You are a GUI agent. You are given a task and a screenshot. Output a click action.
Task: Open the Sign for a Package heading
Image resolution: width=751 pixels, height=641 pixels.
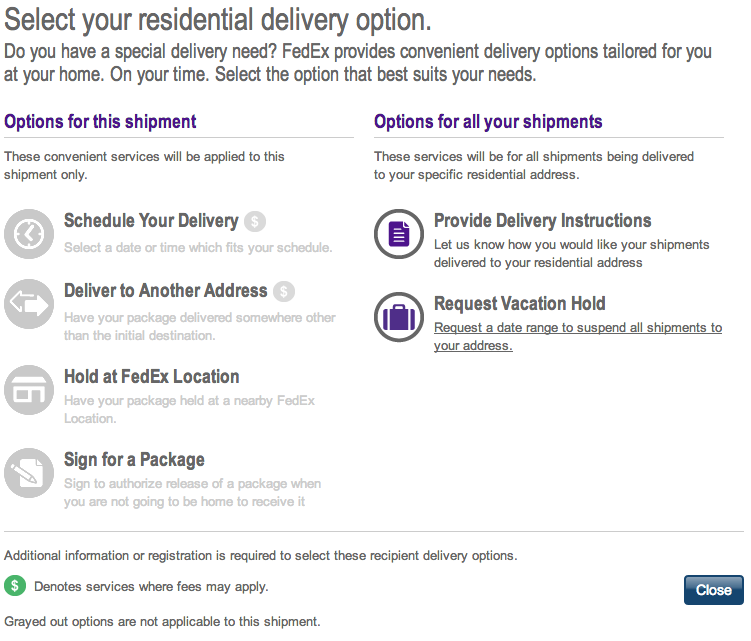pos(134,460)
